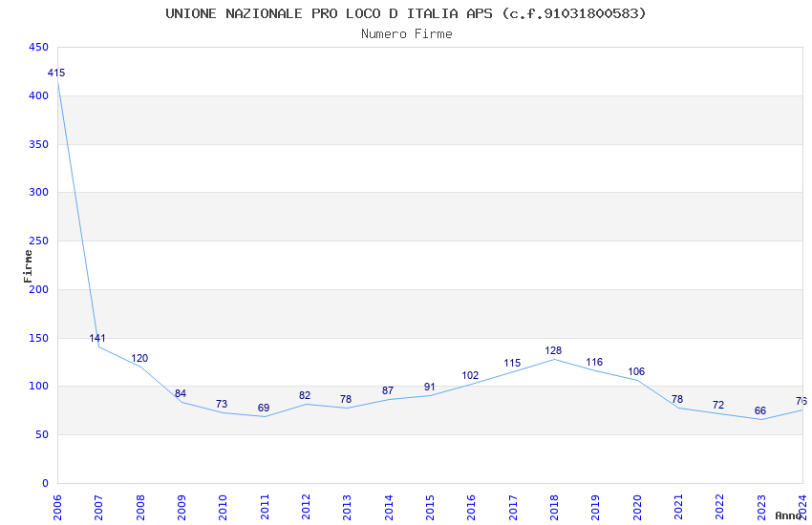Click the y-axis value 100
This screenshot has height=525, width=812.
click(39, 386)
